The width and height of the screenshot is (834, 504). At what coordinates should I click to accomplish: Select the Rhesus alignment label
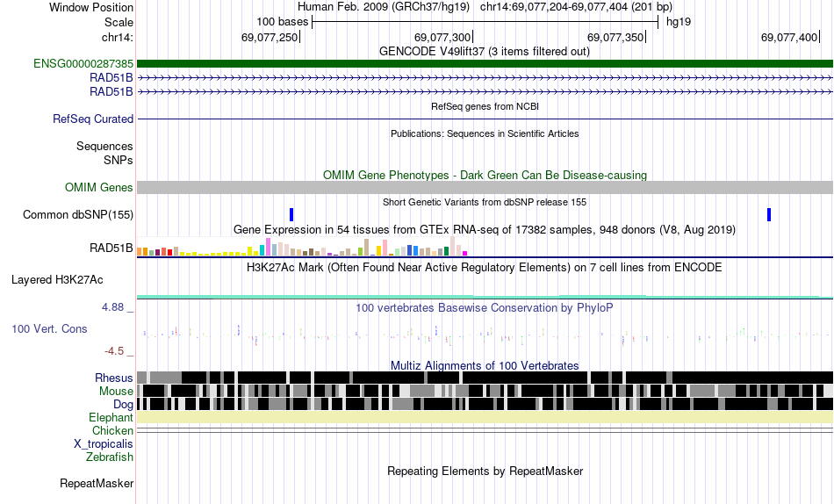click(x=114, y=378)
